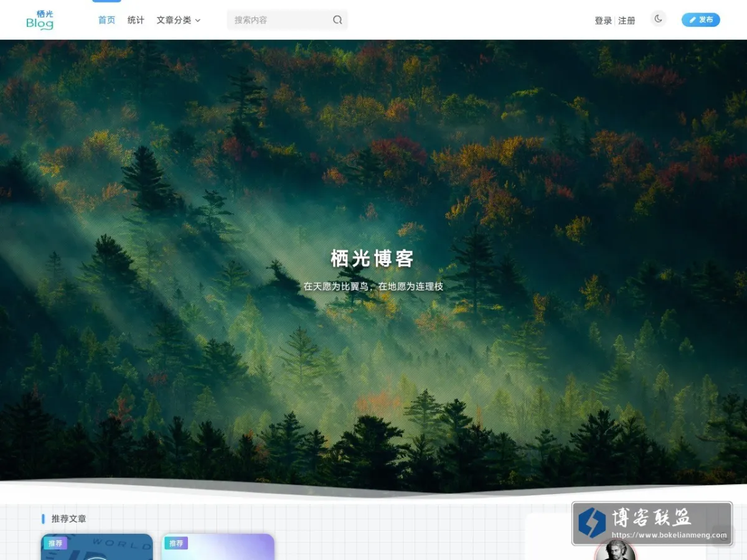
Task: Click the 栖光 Blog logo
Action: tap(40, 20)
